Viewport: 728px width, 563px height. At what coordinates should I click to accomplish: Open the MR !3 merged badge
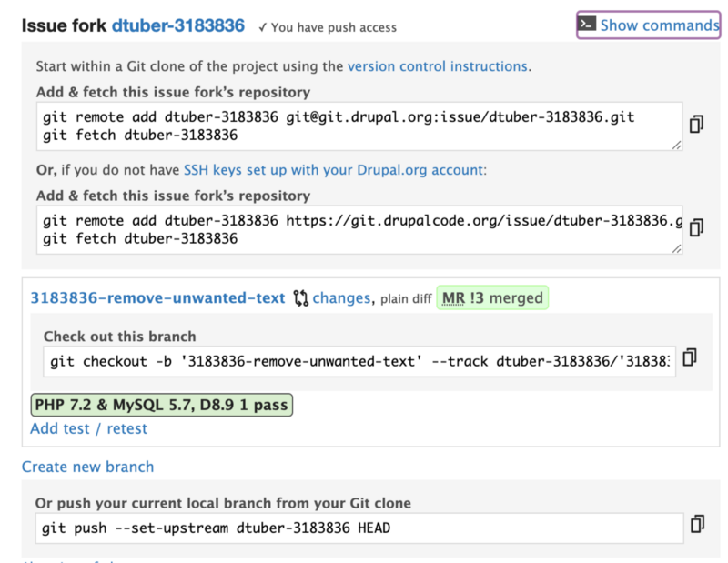492,297
